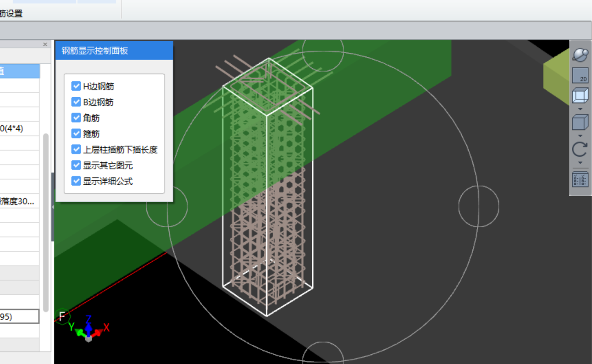Select the wireframe cube display icon
This screenshot has width=592, height=364.
click(580, 96)
